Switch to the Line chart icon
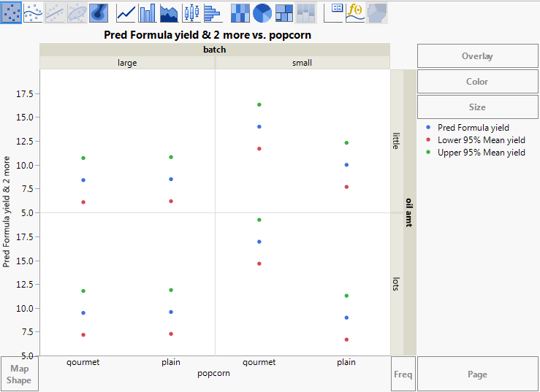This screenshot has height=392, width=540. tap(126, 12)
